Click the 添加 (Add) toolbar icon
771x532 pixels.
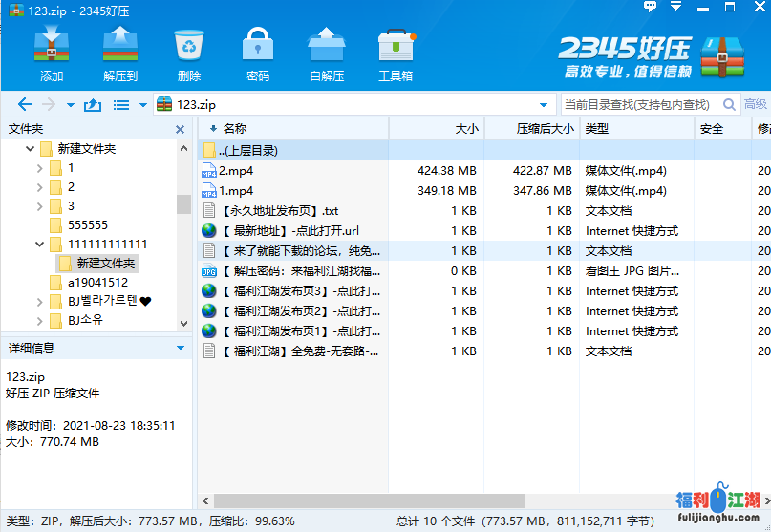point(52,53)
